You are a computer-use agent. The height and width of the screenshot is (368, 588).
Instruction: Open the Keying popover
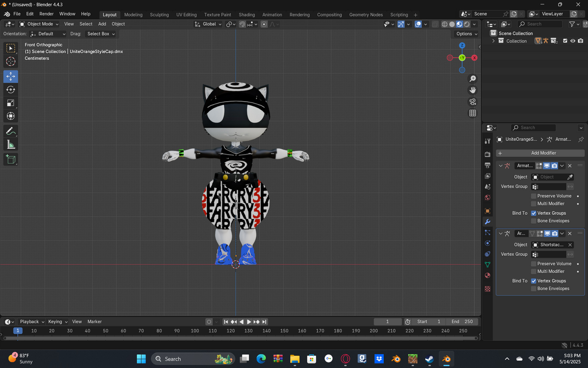(58, 322)
